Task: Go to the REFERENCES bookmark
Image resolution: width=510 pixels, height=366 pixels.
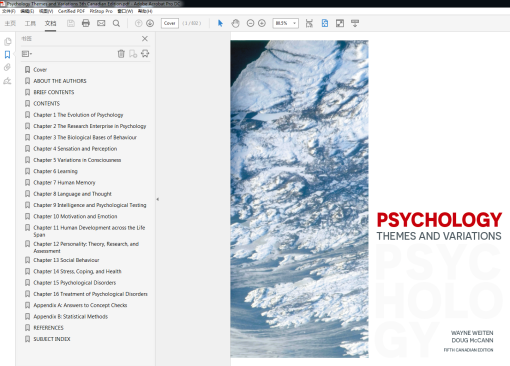Action: pos(48,328)
